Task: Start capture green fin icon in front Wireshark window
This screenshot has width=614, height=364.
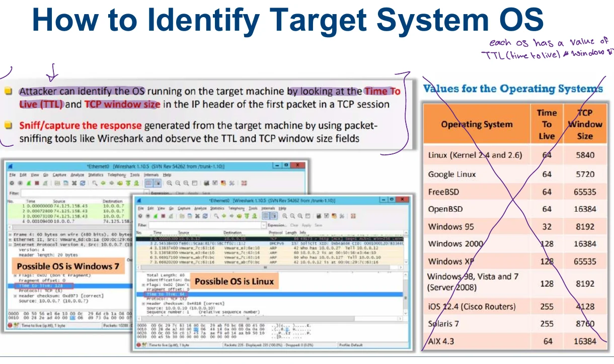Action: [156, 216]
